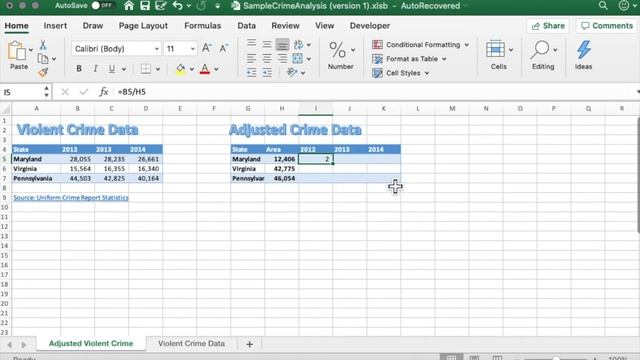The width and height of the screenshot is (640, 360).
Task: Click the vertical scrollbar
Action: [x=638, y=176]
